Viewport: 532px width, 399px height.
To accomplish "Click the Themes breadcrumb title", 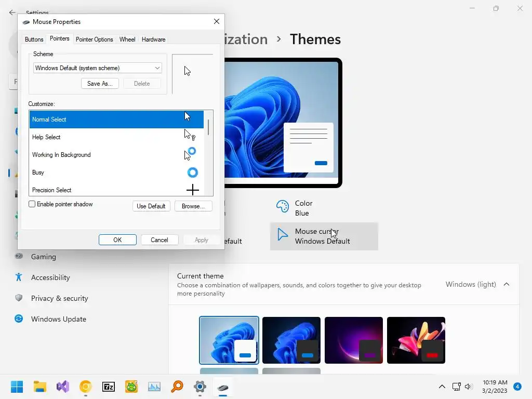I will [315, 39].
